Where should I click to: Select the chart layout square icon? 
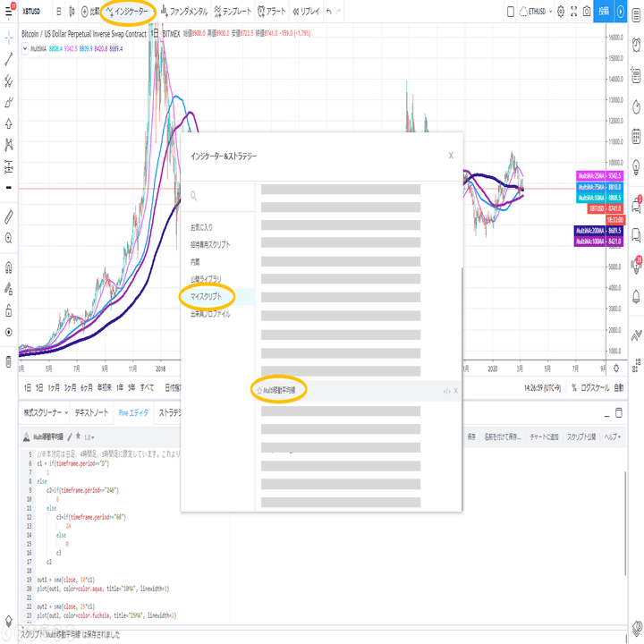(x=511, y=12)
